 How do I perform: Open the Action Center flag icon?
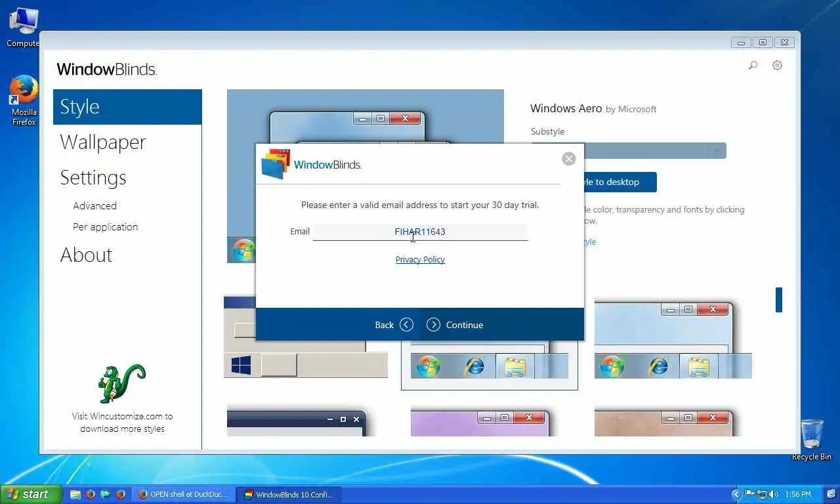[749, 494]
